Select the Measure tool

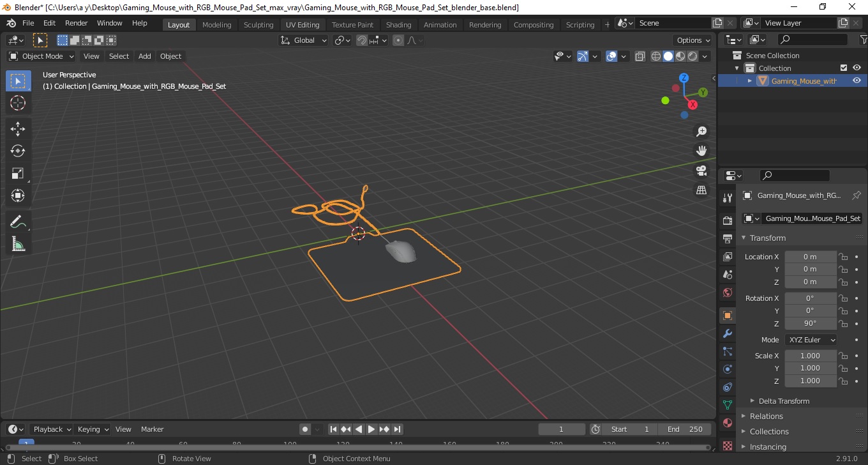(x=18, y=245)
